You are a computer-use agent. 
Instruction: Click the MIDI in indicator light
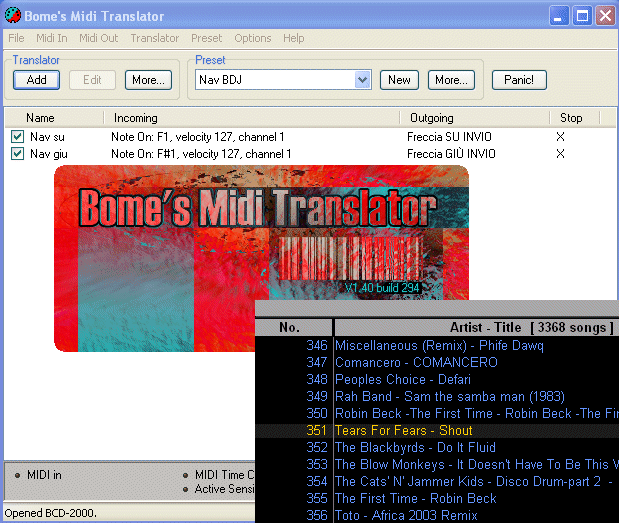pyautogui.click(x=17, y=475)
